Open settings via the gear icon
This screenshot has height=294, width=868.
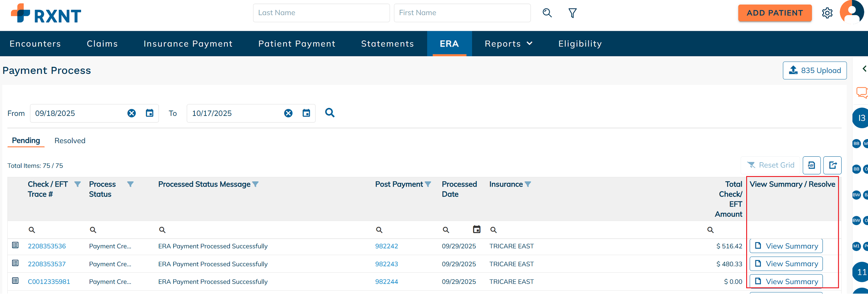tap(827, 13)
